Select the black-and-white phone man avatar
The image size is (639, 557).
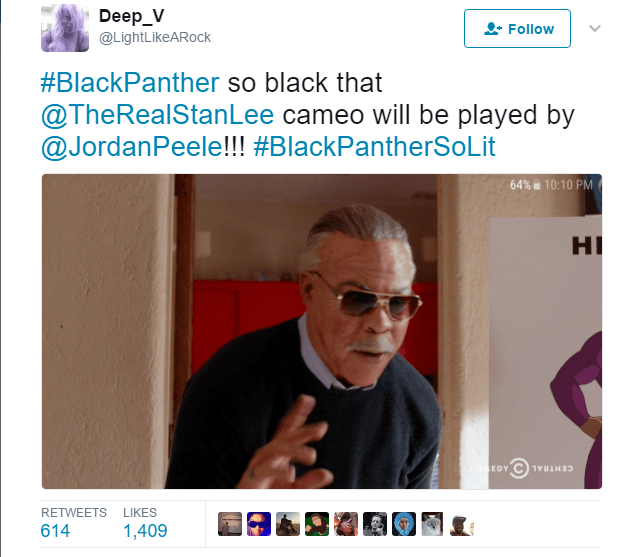coord(375,524)
